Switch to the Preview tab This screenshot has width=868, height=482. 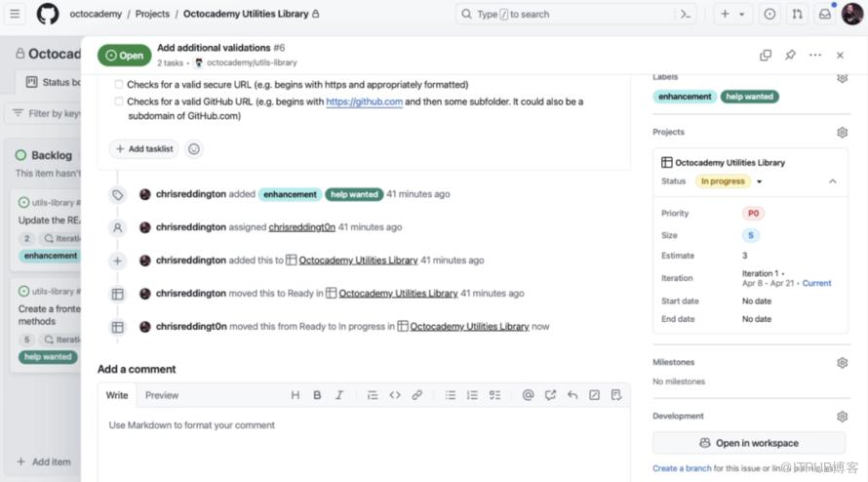162,395
